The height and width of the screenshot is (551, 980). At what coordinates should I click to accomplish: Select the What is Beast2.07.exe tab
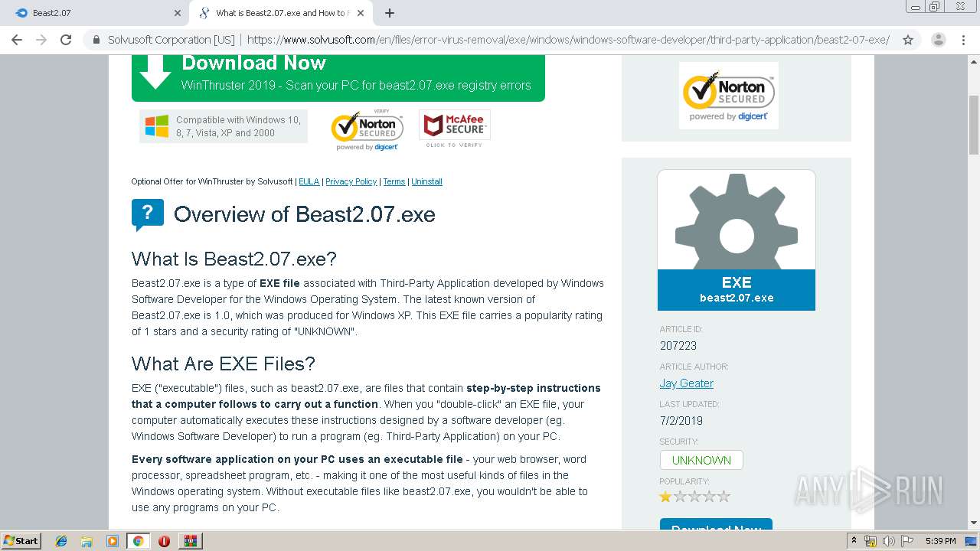click(282, 13)
